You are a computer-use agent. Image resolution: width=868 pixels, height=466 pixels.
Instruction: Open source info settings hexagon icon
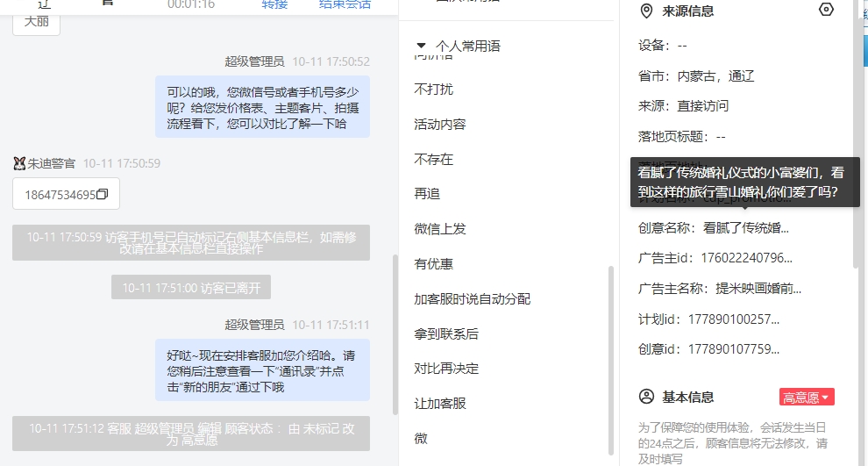tap(826, 10)
